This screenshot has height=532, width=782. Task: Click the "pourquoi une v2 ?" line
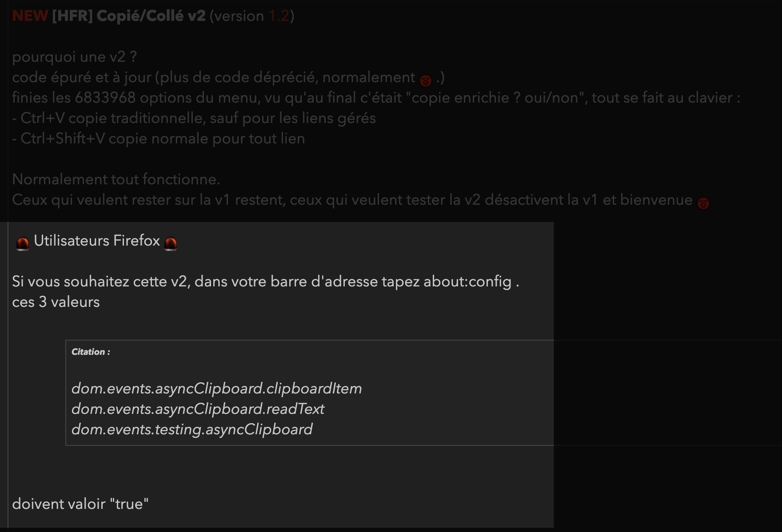[x=74, y=57]
